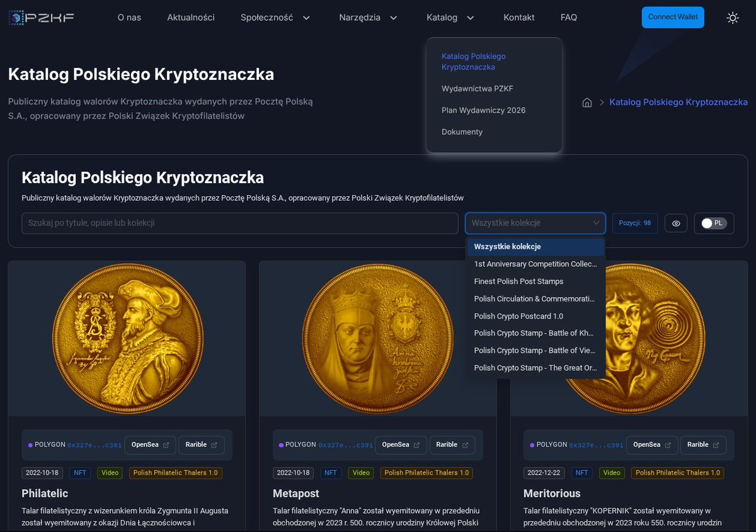Image resolution: width=756 pixels, height=532 pixels.
Task: Open Metapost thaler on OpenSea
Action: click(x=401, y=445)
